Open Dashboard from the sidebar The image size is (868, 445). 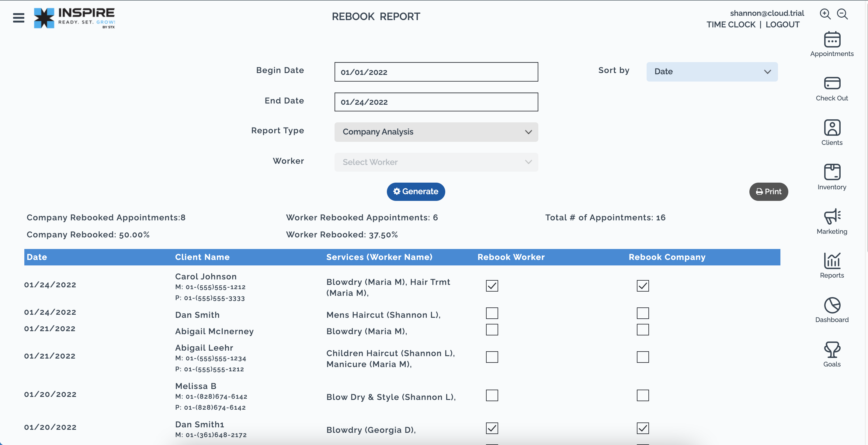pyautogui.click(x=832, y=310)
